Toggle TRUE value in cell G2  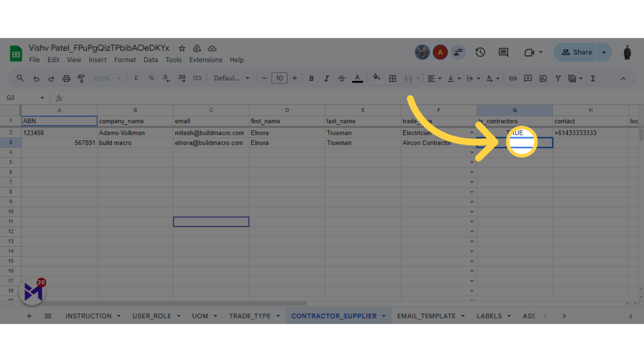(514, 133)
